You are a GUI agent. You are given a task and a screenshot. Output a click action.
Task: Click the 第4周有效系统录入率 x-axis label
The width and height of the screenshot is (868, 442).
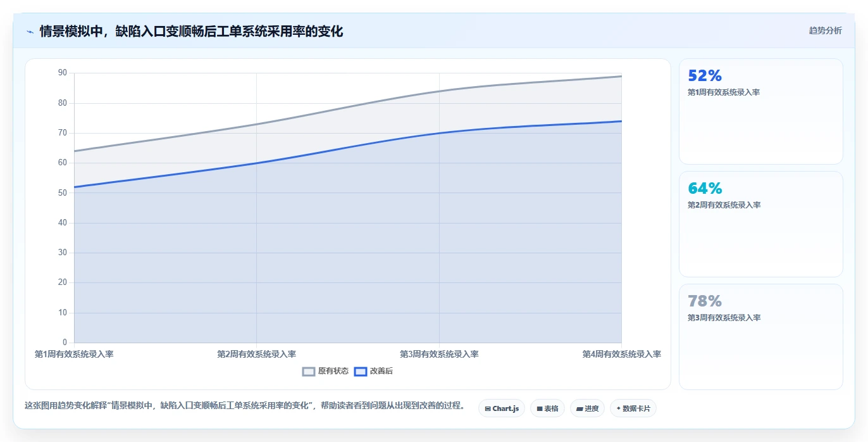coord(621,355)
